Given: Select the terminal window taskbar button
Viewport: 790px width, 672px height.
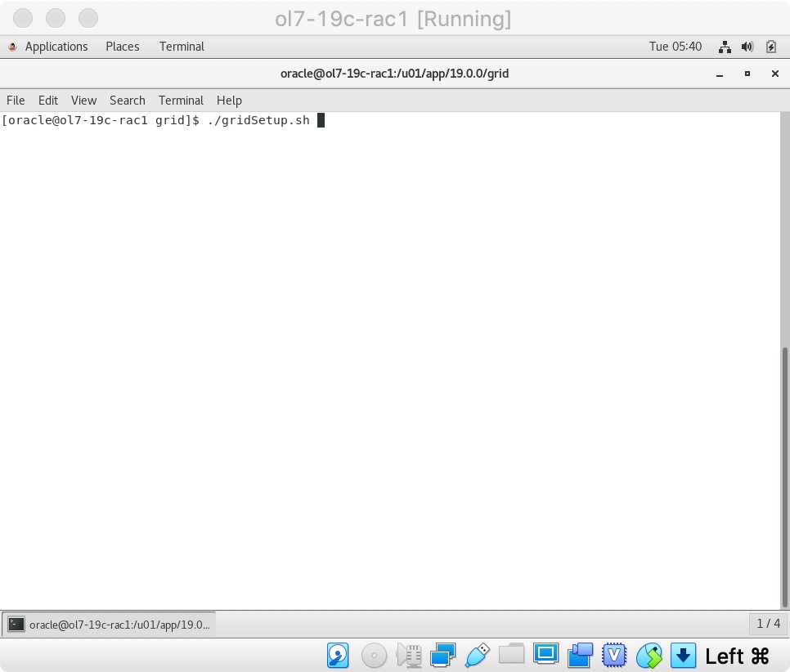Looking at the screenshot, I should (x=109, y=625).
